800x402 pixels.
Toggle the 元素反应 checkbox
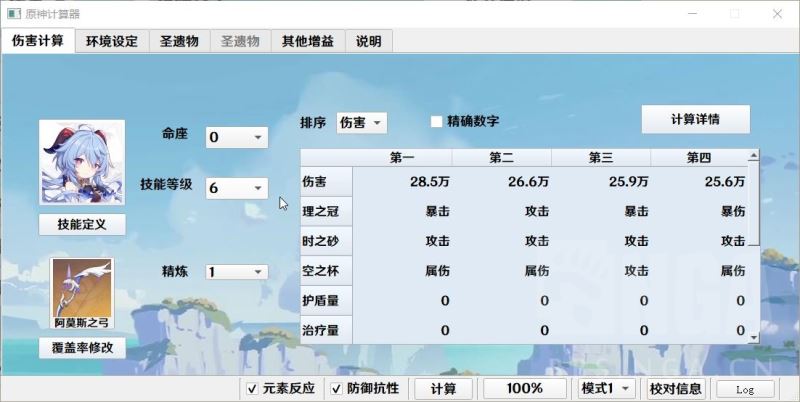tap(252, 389)
